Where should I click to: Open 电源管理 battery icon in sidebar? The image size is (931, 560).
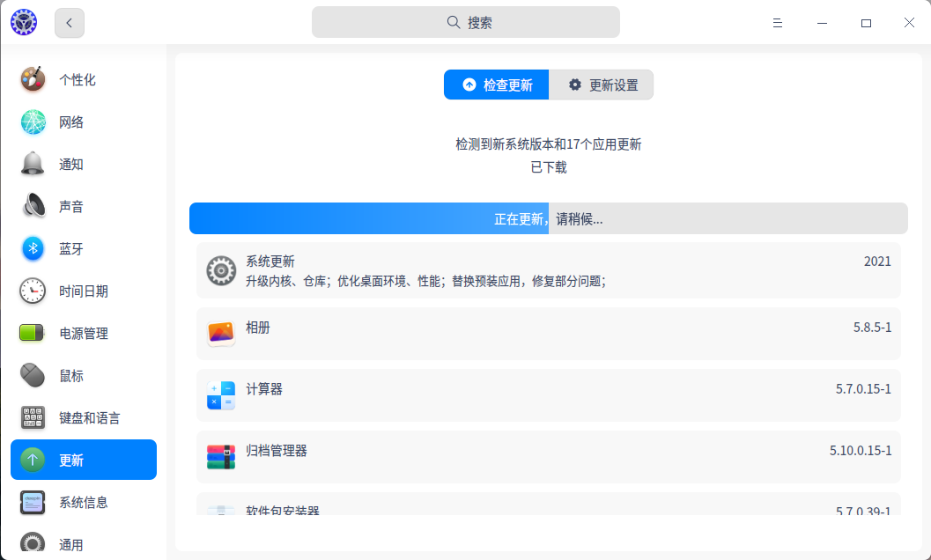point(32,333)
